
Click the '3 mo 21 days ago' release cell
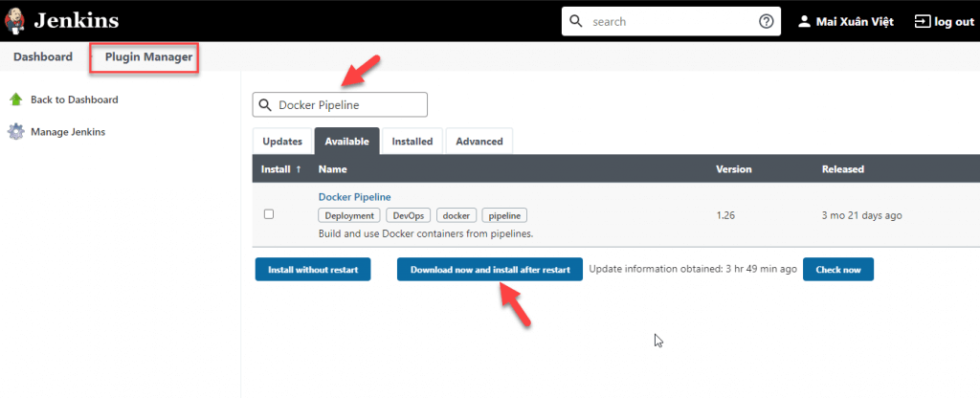coord(862,215)
